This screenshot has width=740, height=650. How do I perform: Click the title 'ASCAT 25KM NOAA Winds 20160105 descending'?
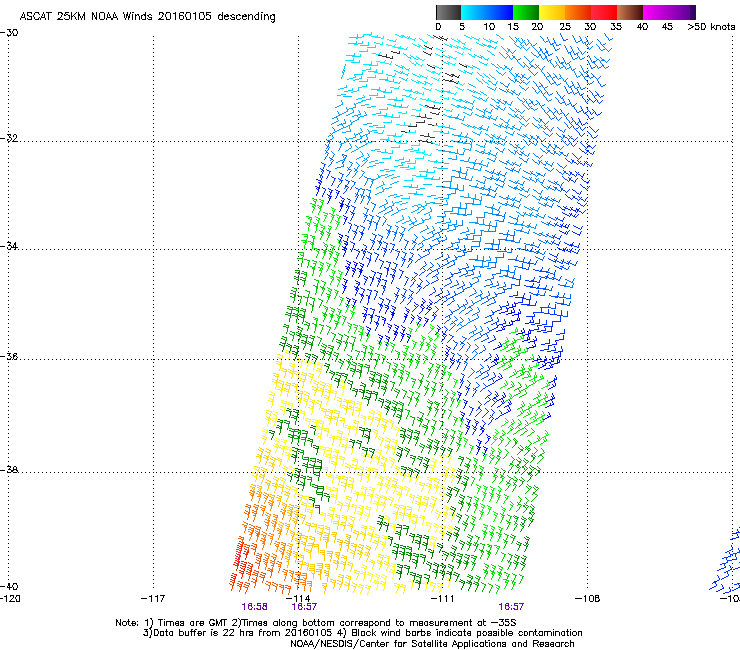(x=147, y=17)
